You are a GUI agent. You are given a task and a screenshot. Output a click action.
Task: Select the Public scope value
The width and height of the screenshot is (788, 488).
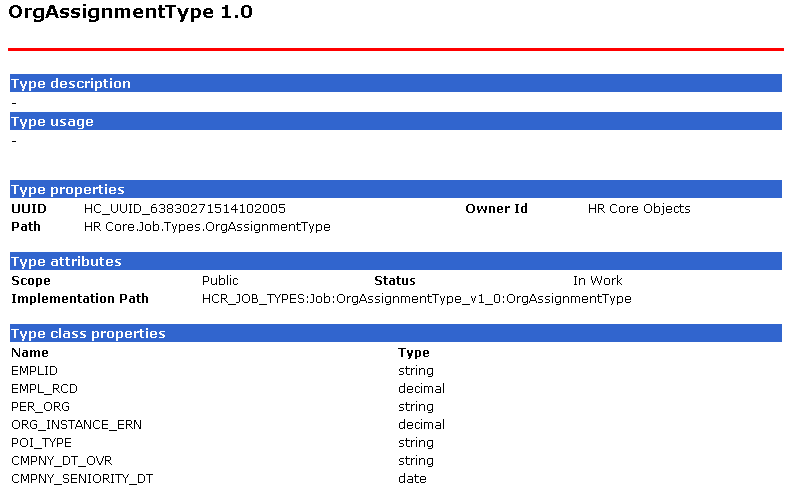[220, 280]
